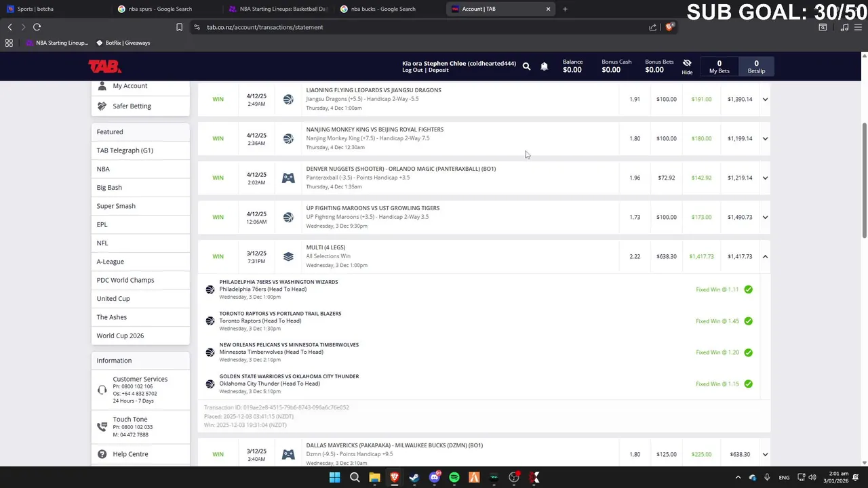The width and height of the screenshot is (868, 488).
Task: Click basketball icon beside Golden State Warriors leg
Action: tap(210, 384)
